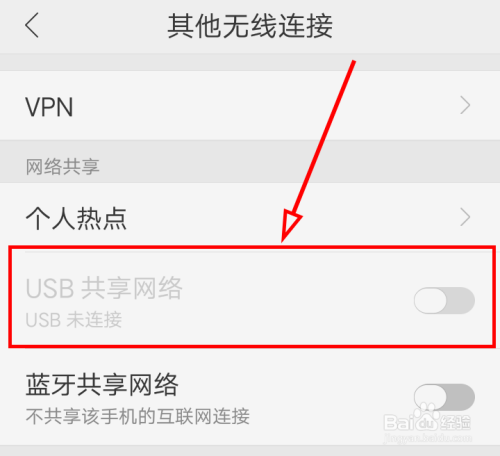Open the VPN settings entry
This screenshot has height=456, width=500.
tap(250, 105)
